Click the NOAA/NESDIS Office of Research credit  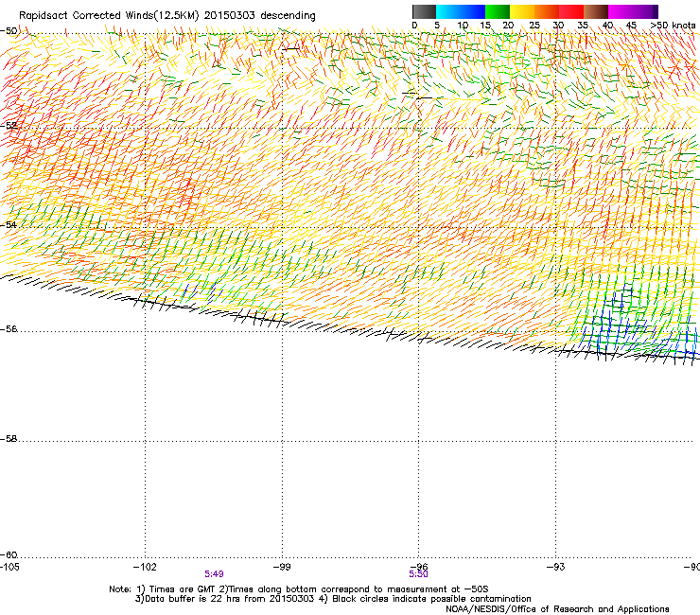pos(557,609)
